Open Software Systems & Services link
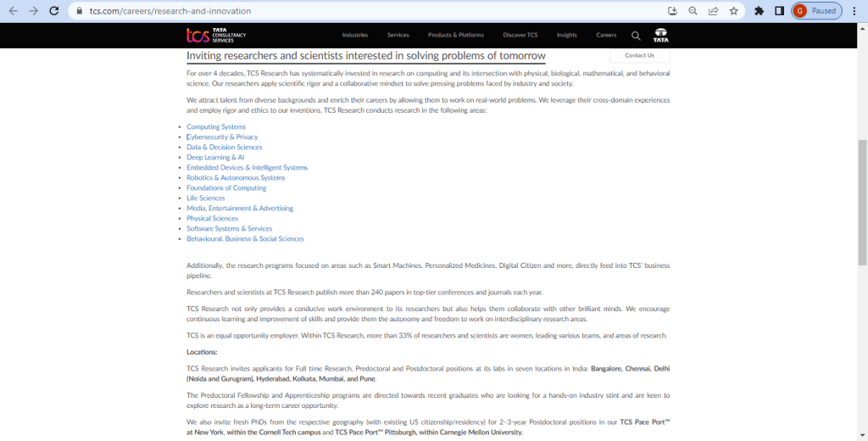The image size is (868, 441). tap(229, 228)
